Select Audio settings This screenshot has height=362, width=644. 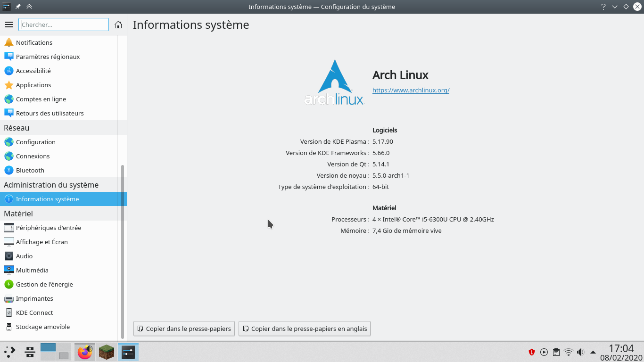tap(58, 256)
